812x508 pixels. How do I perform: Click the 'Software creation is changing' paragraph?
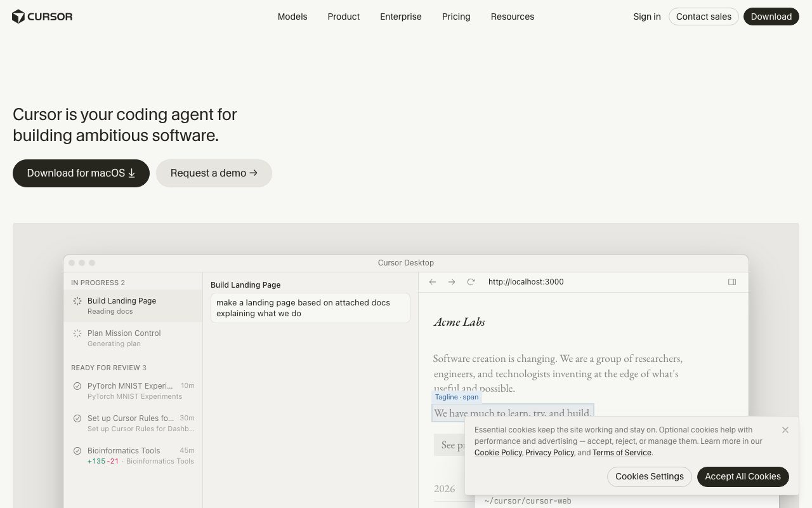pyautogui.click(x=558, y=373)
